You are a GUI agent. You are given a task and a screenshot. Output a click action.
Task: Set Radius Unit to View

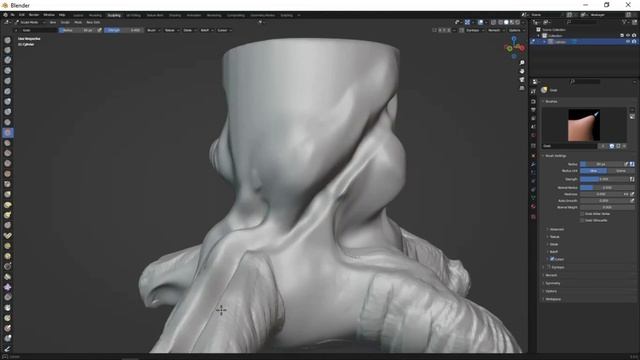point(593,171)
